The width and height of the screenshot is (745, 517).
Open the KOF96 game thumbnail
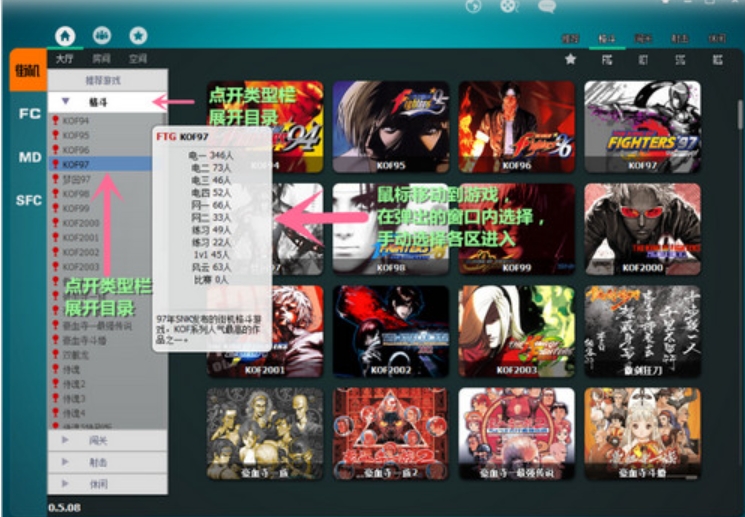pyautogui.click(x=516, y=126)
